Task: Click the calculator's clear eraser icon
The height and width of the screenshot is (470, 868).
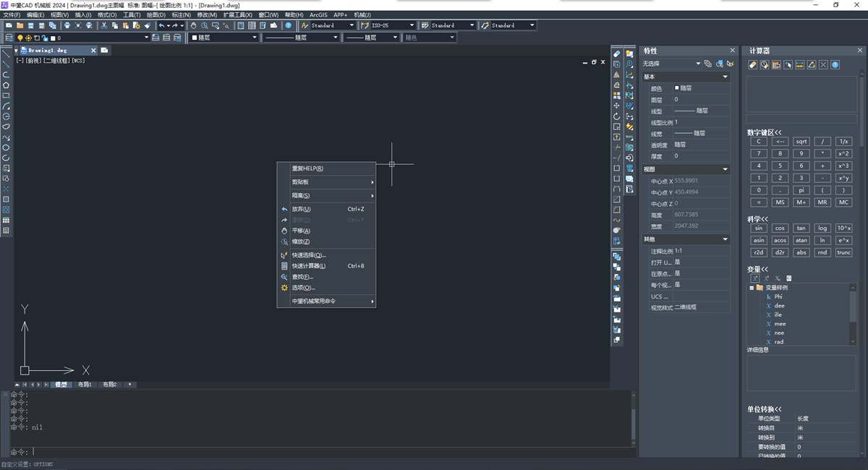Action: click(752, 65)
